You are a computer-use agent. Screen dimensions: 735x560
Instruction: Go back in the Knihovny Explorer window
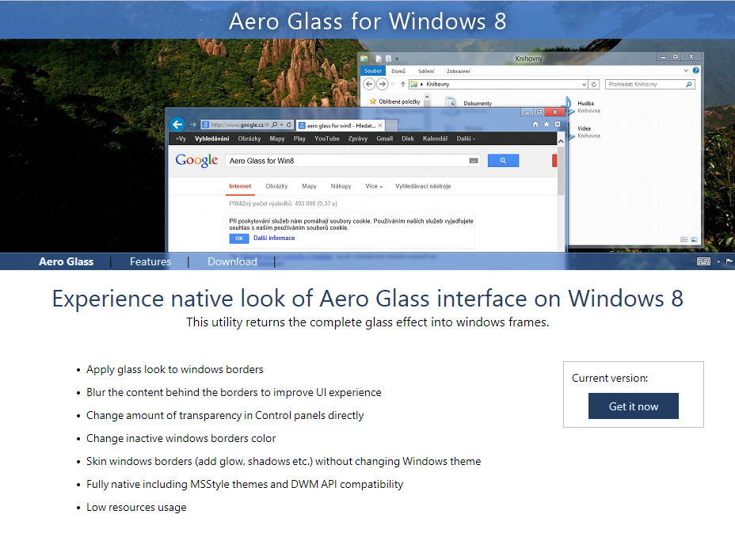(x=369, y=84)
